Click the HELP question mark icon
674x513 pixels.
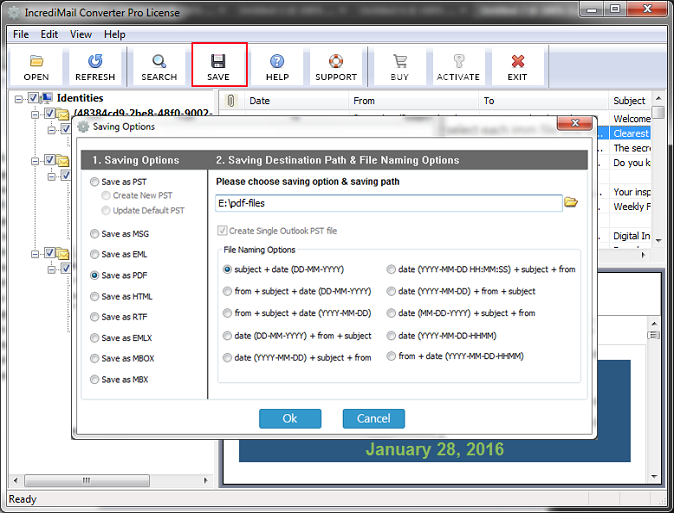(x=277, y=61)
